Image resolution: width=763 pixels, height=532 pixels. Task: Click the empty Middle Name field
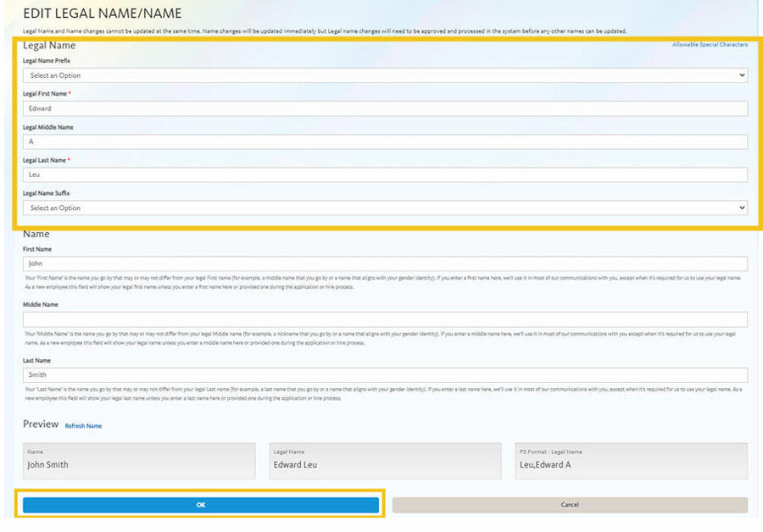[381, 319]
